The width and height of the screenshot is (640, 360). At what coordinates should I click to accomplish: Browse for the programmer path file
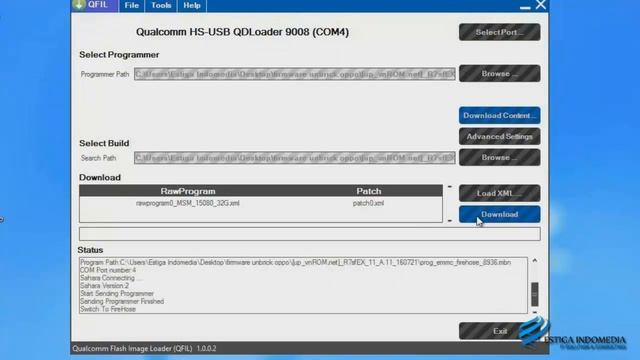click(499, 73)
